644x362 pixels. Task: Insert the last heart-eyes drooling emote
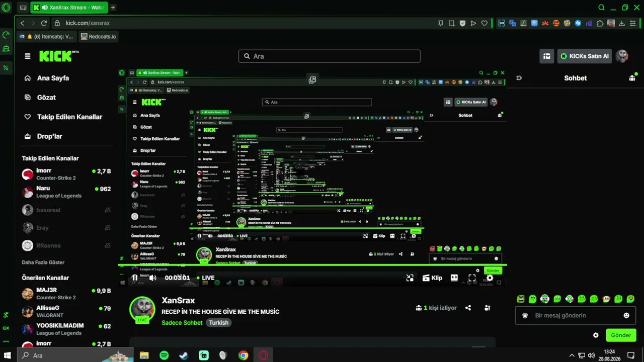pos(630,299)
